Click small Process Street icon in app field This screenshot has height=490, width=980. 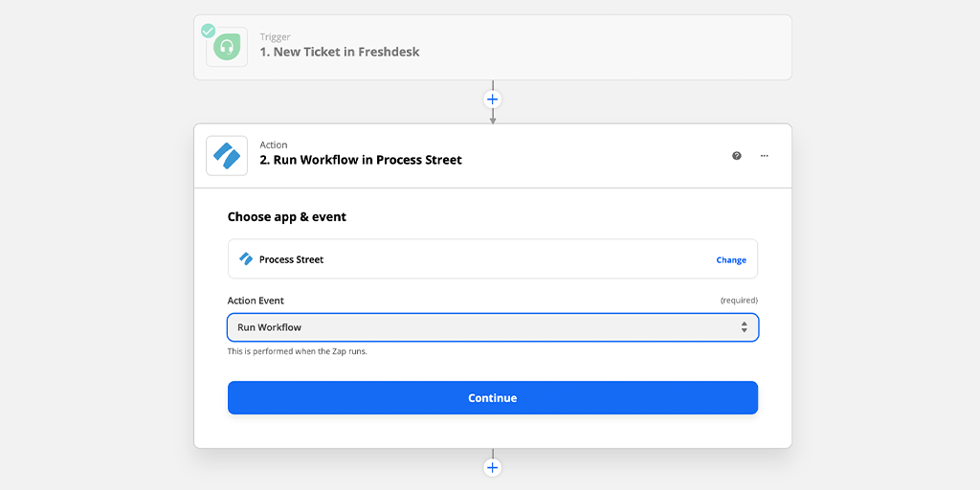pos(246,258)
